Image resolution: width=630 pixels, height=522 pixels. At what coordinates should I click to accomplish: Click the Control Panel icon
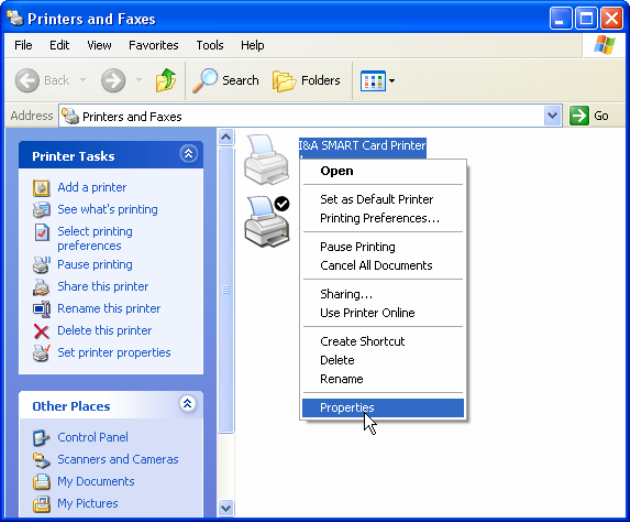point(41,438)
